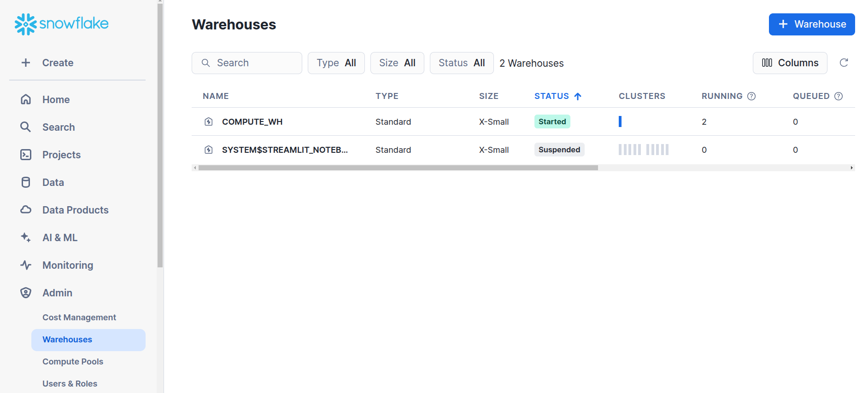
Task: Click the sidebar vertical scrollbar
Action: point(160,135)
